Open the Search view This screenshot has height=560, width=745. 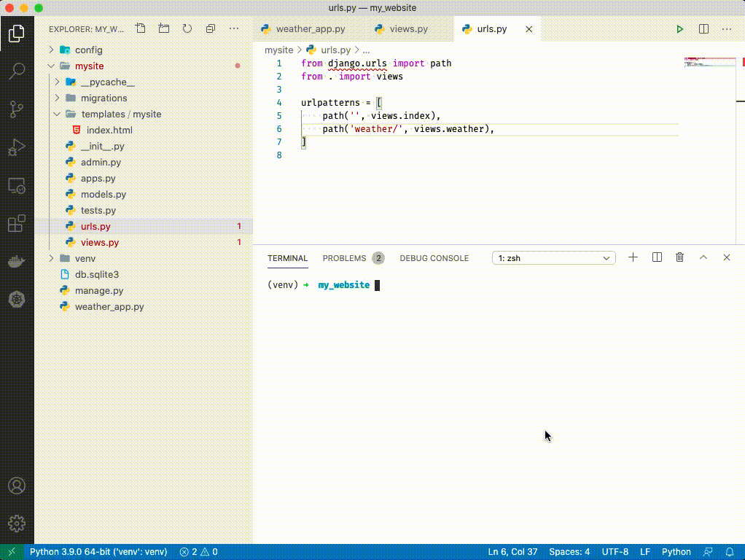17,71
